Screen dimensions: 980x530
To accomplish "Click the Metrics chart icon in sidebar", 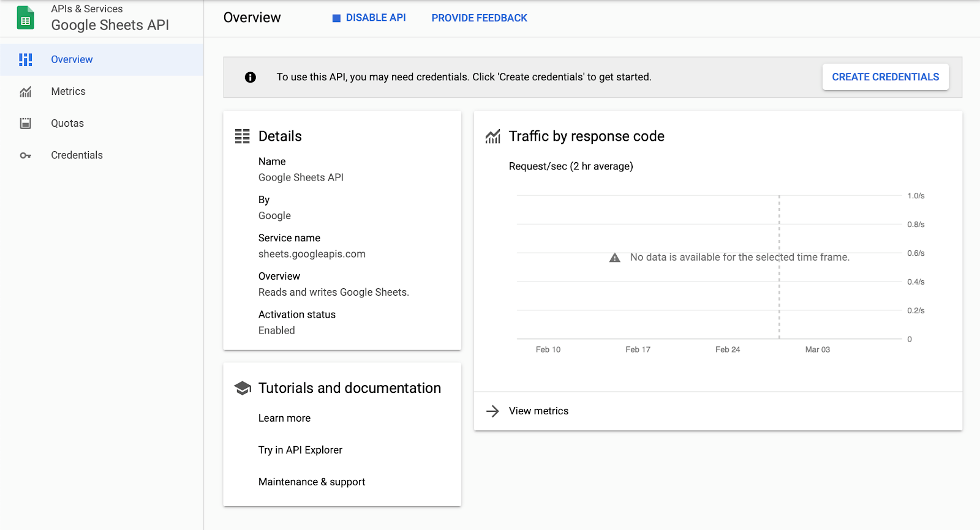I will point(25,92).
